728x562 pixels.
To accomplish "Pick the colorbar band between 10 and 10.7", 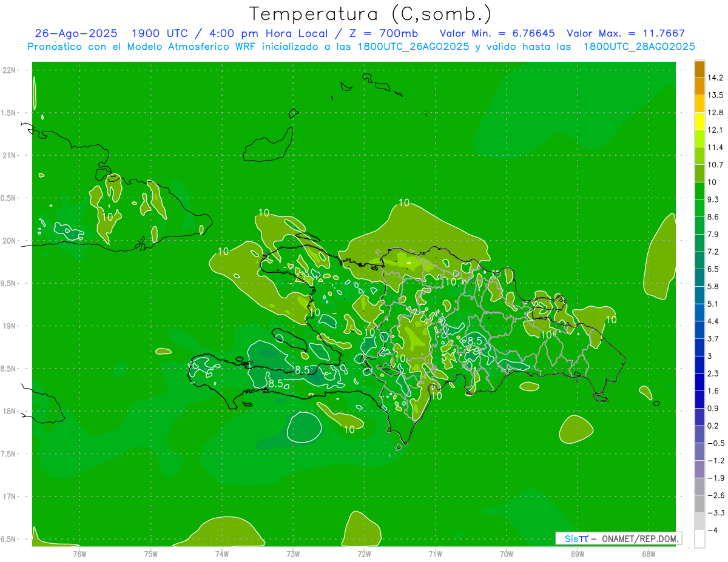I will (699, 173).
